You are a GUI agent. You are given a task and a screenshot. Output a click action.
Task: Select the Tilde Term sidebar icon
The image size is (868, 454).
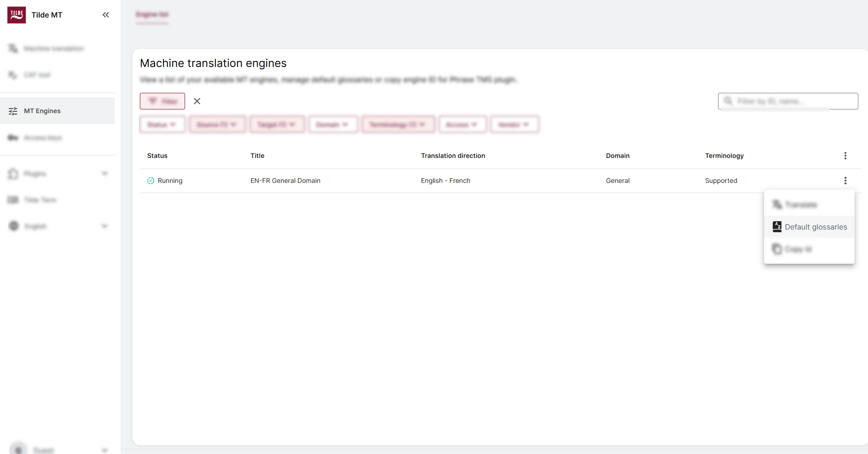coord(12,200)
